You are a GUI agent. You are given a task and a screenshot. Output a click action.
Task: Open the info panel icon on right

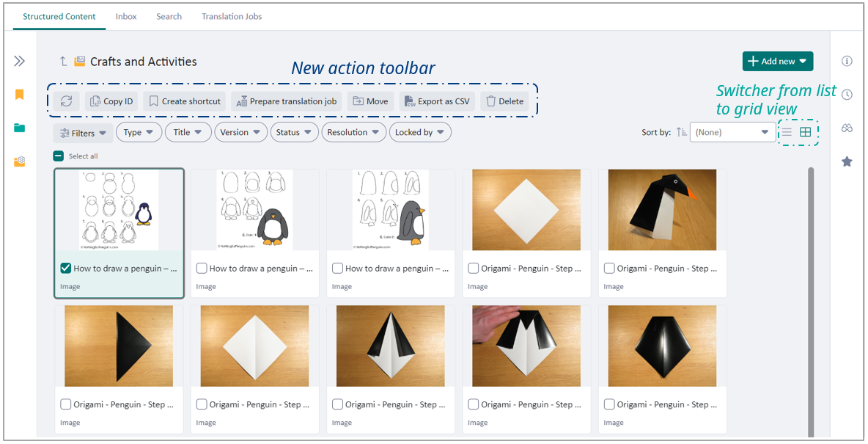click(x=847, y=61)
